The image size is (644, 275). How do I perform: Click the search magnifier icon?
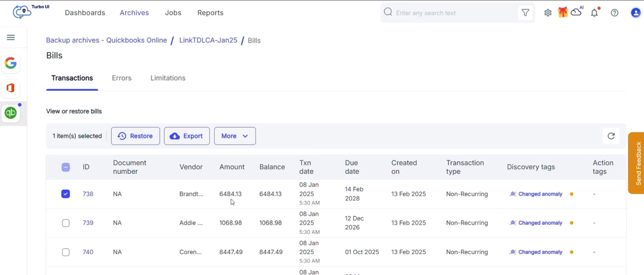(388, 12)
